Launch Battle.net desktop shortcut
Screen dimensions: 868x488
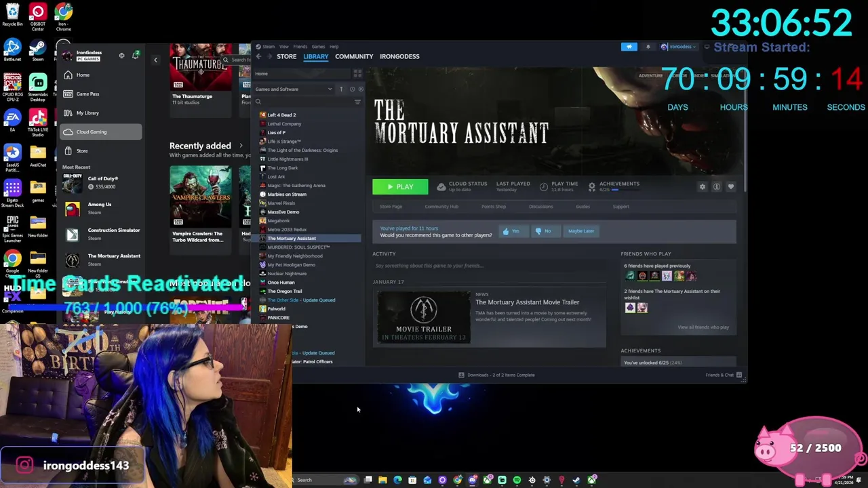(12, 50)
